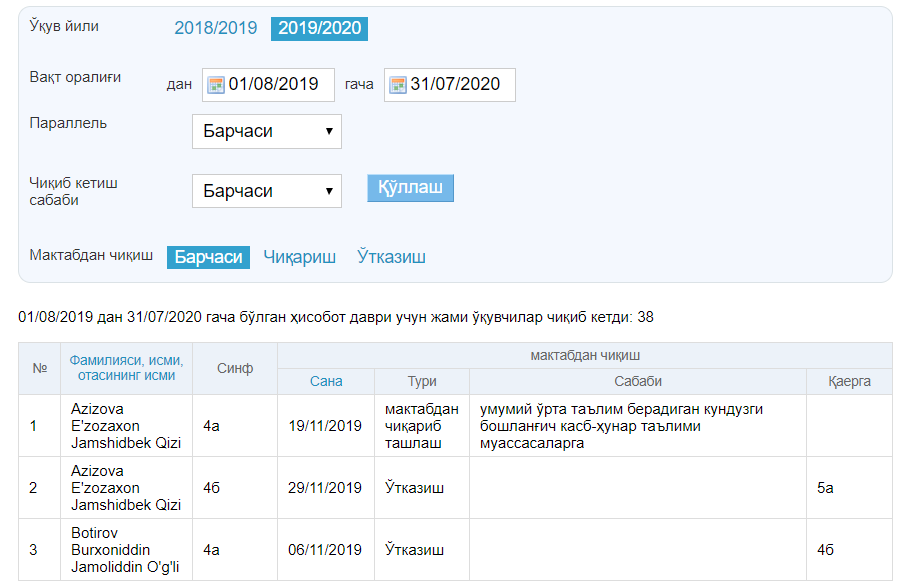Select the 2018/2019 school year
Image resolution: width=897 pixels, height=581 pixels.
[x=215, y=29]
